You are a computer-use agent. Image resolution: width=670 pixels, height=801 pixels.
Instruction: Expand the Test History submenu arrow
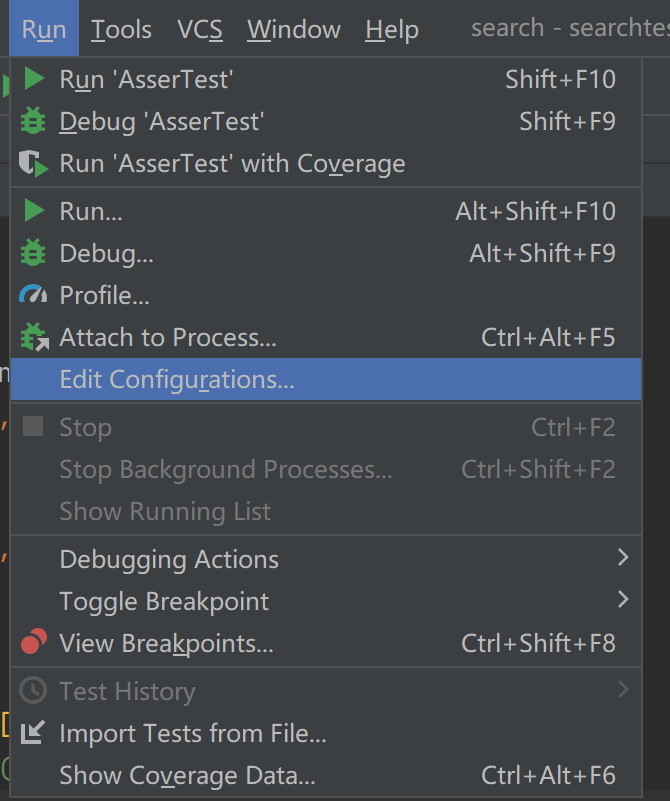(623, 689)
